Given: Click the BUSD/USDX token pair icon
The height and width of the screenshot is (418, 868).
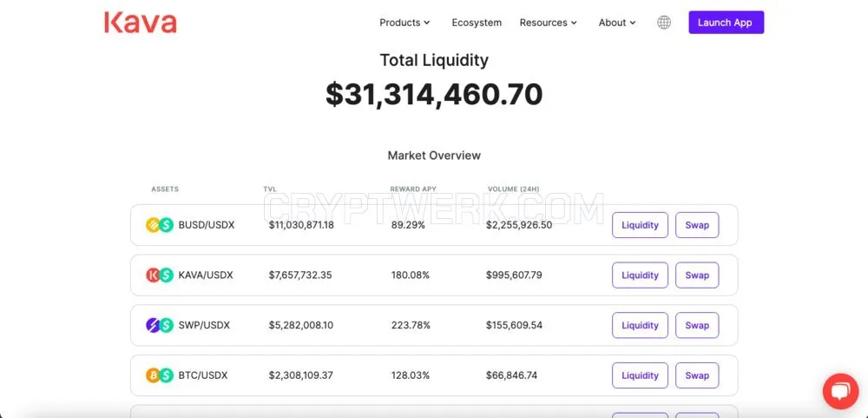Looking at the screenshot, I should 160,225.
